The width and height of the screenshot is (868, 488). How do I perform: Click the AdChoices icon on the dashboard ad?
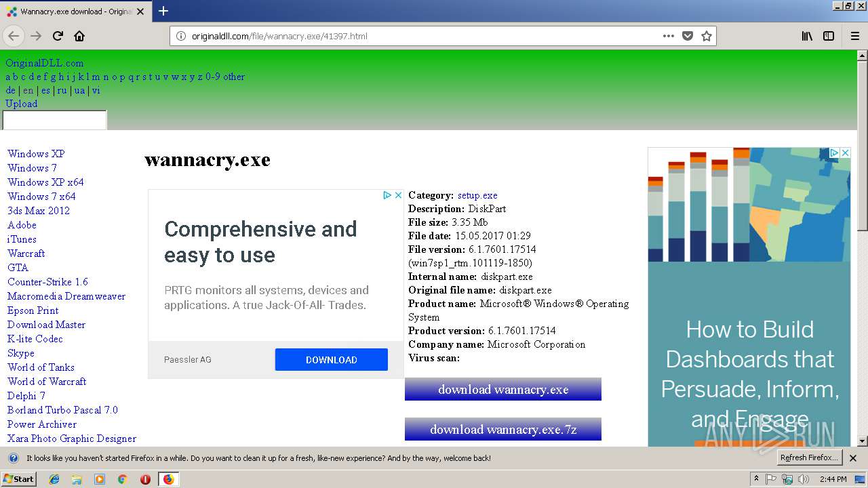[835, 153]
